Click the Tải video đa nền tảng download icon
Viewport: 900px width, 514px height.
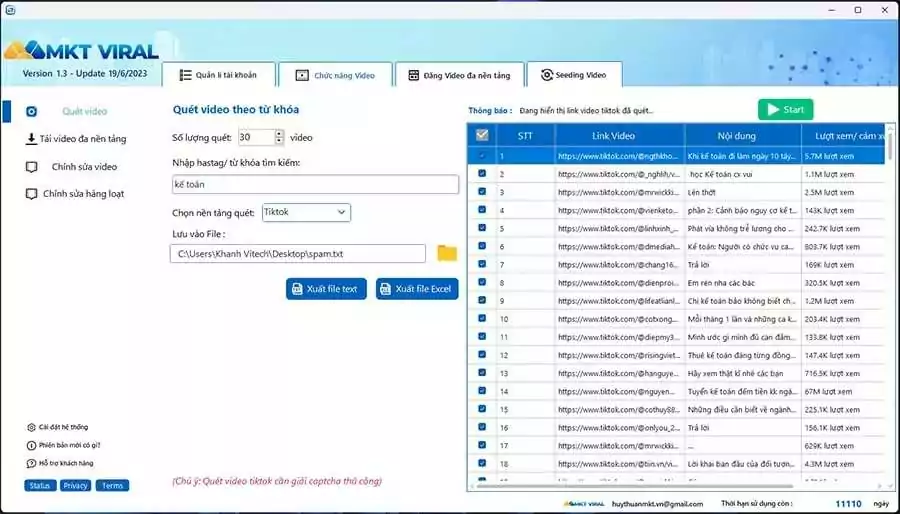point(32,139)
